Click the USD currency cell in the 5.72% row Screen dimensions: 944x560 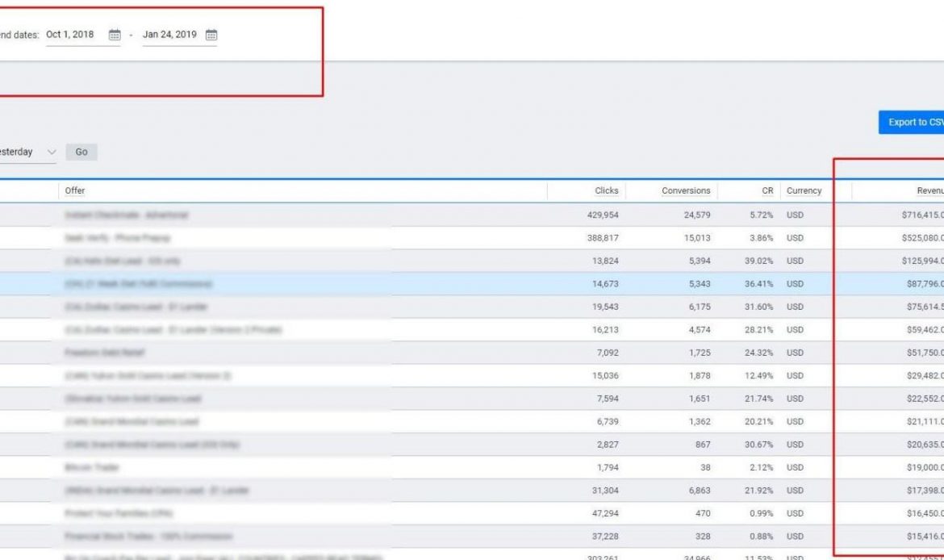click(x=795, y=215)
